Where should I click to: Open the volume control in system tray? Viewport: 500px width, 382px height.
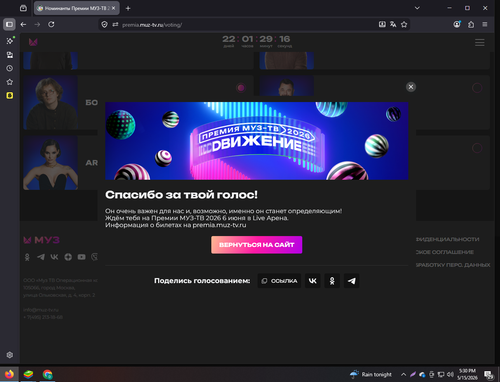(x=450, y=374)
